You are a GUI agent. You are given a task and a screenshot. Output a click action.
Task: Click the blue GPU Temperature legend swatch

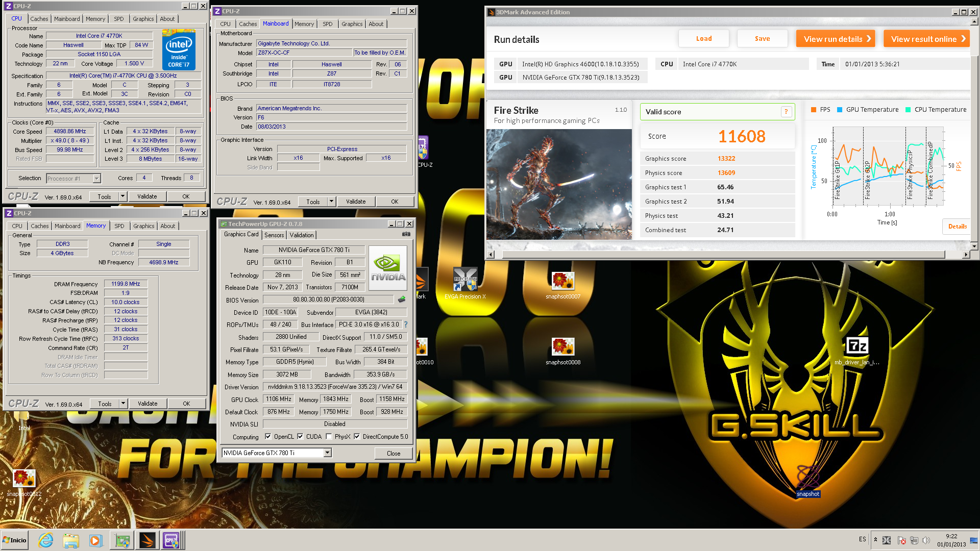click(840, 110)
